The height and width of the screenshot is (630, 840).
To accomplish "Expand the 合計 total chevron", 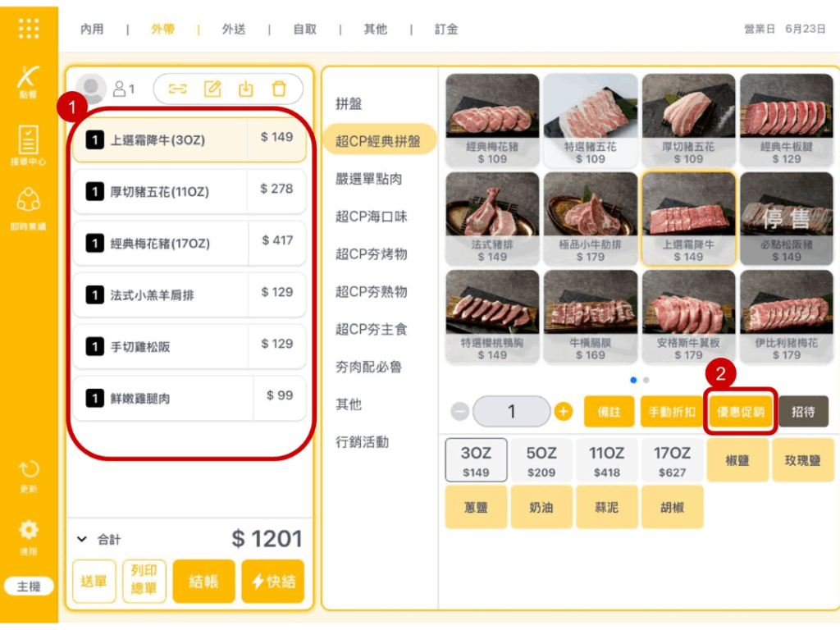I will click(x=82, y=539).
